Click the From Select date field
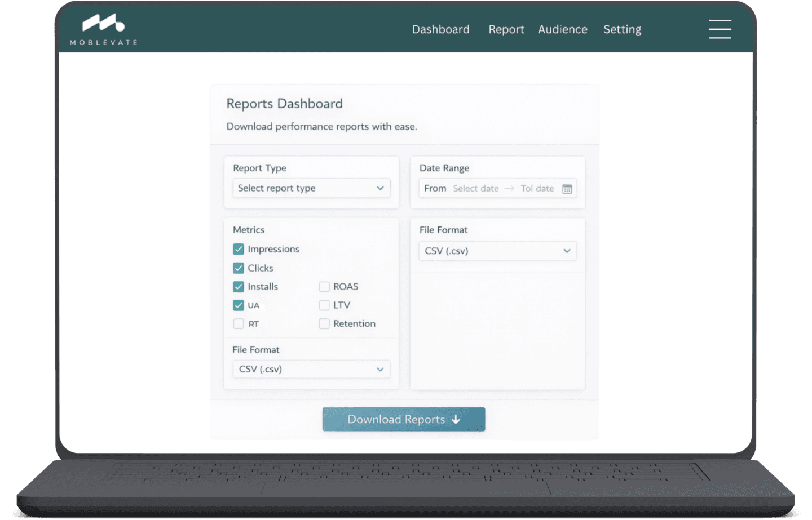This screenshot has width=812, height=520. 475,189
